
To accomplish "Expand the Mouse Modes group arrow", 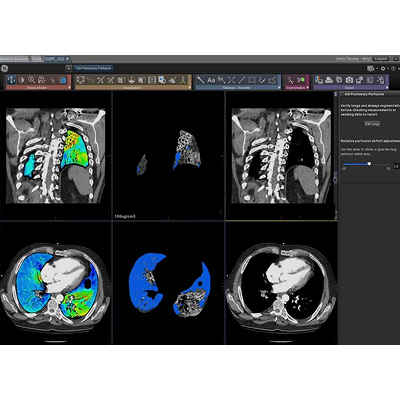I will (69, 88).
